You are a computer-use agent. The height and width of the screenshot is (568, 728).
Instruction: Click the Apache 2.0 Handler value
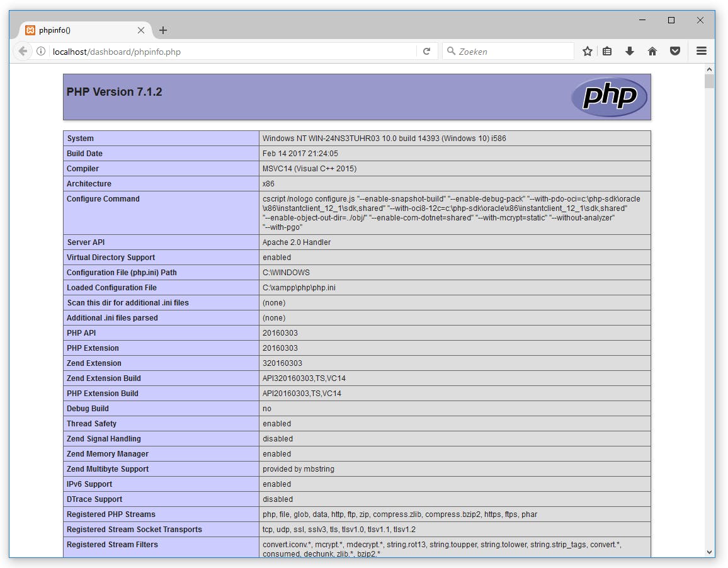coord(297,242)
